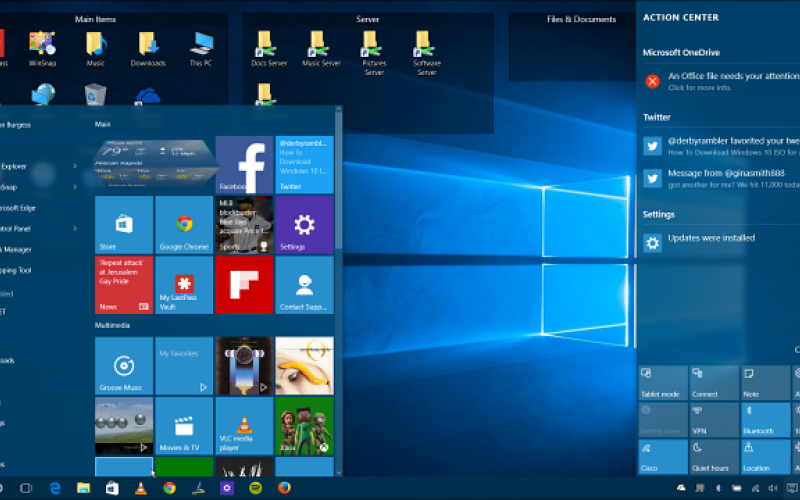Launch Google Chrome from the Start tile
Image resolution: width=800 pixels, height=500 pixels.
pyautogui.click(x=184, y=224)
